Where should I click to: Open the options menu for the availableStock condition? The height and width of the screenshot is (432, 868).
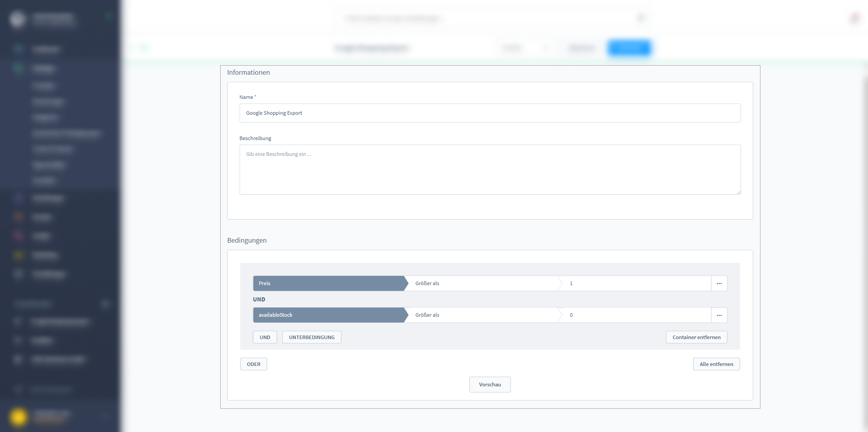tap(719, 315)
